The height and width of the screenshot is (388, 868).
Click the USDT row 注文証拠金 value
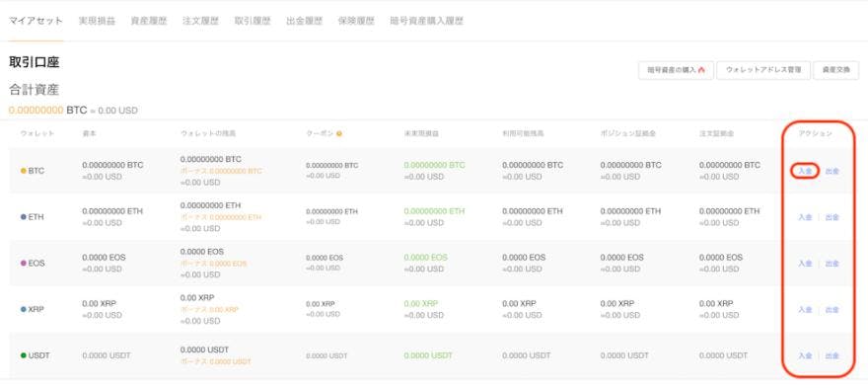(723, 355)
